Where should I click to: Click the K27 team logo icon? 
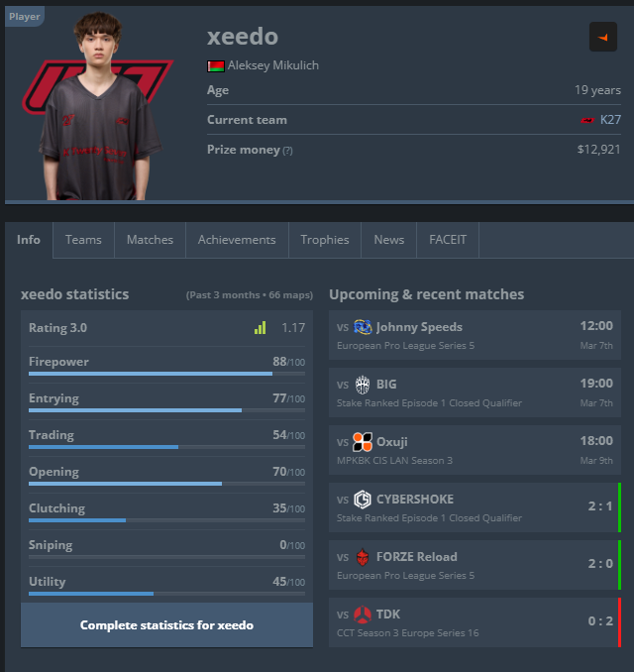coord(587,120)
